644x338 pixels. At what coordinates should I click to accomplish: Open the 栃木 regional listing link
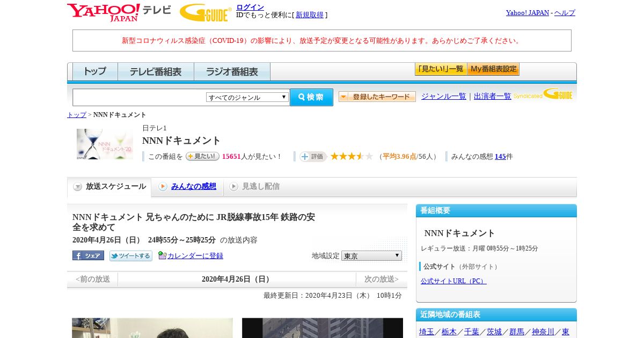click(x=449, y=332)
